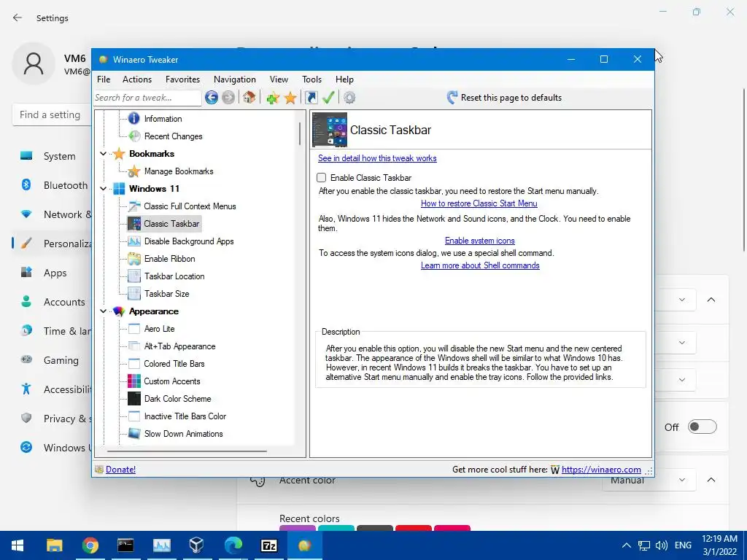Open Google Chrome from taskbar

pos(90,545)
